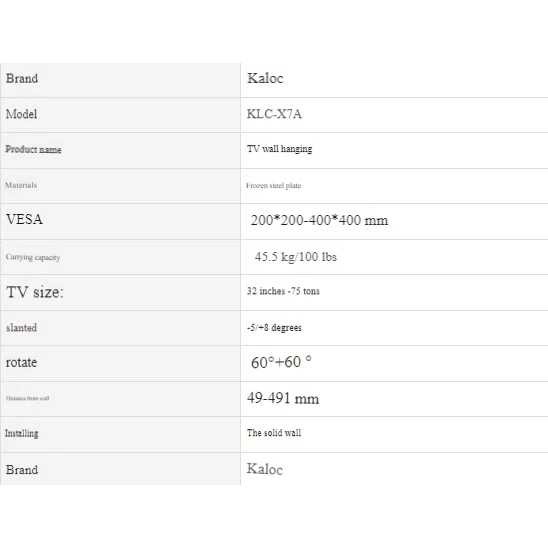Select The solid wall value
This screenshot has height=548, width=548.
pos(274,433)
